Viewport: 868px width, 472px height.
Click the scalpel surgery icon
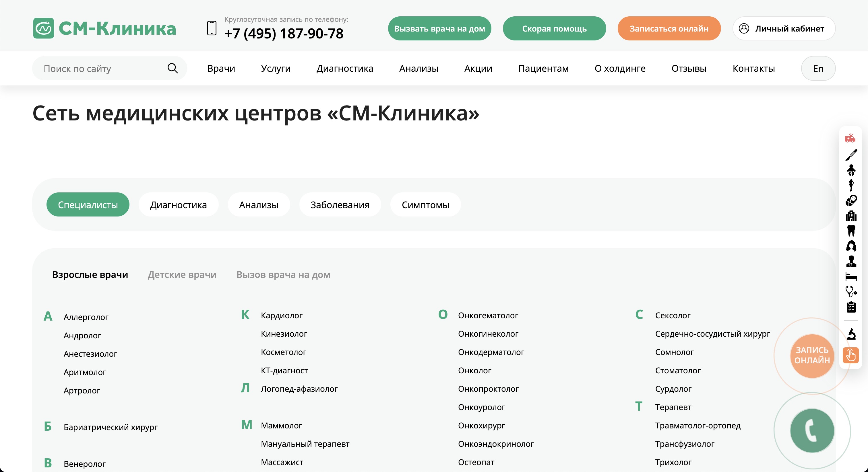click(851, 155)
